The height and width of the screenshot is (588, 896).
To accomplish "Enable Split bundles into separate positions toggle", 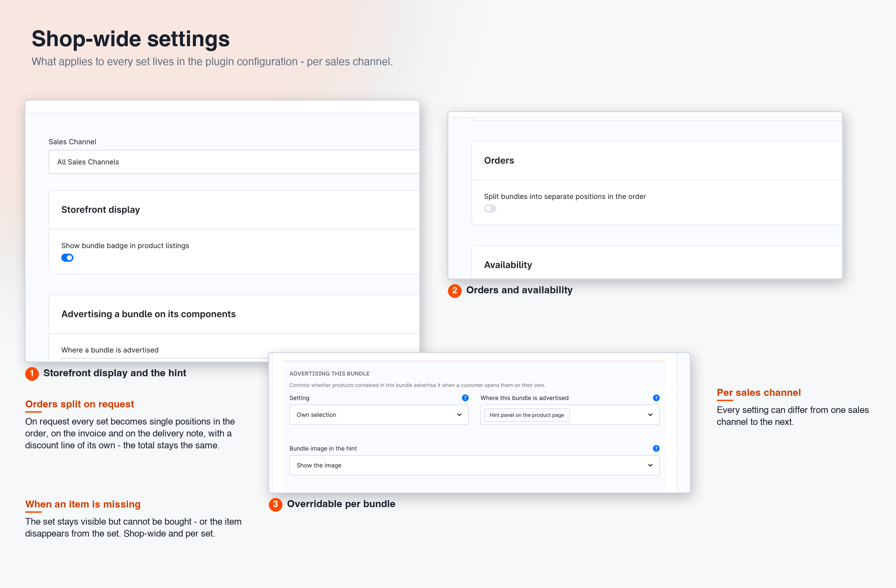I will [x=490, y=209].
